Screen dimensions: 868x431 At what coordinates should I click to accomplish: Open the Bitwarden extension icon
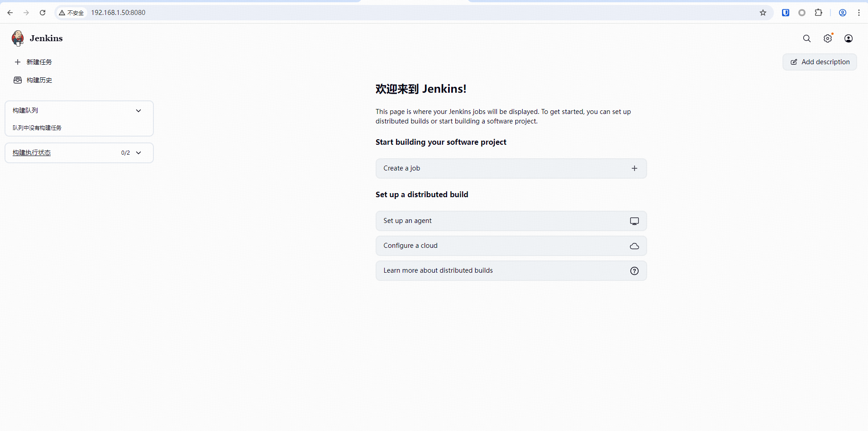click(786, 13)
